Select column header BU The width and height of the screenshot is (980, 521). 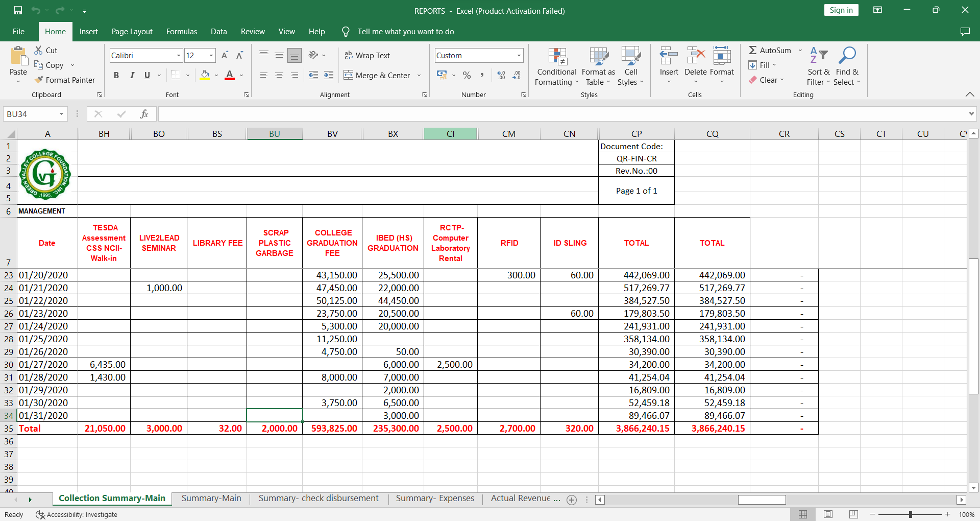(x=275, y=134)
